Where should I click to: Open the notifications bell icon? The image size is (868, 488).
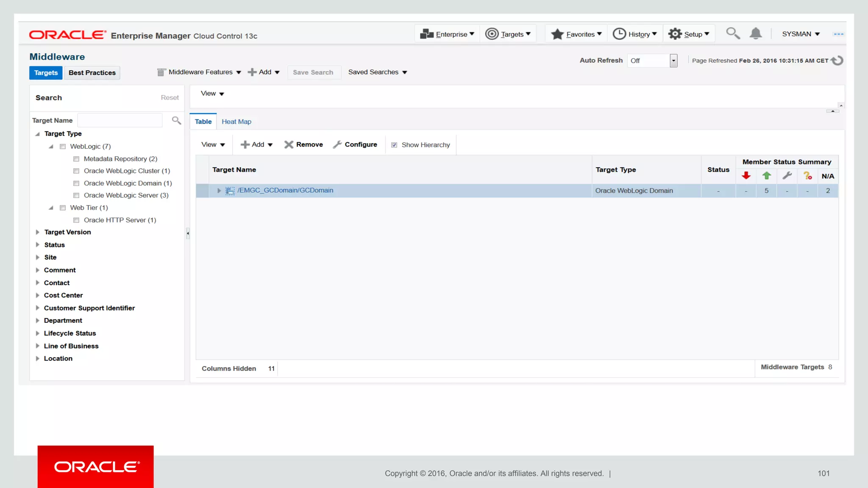[x=756, y=33]
